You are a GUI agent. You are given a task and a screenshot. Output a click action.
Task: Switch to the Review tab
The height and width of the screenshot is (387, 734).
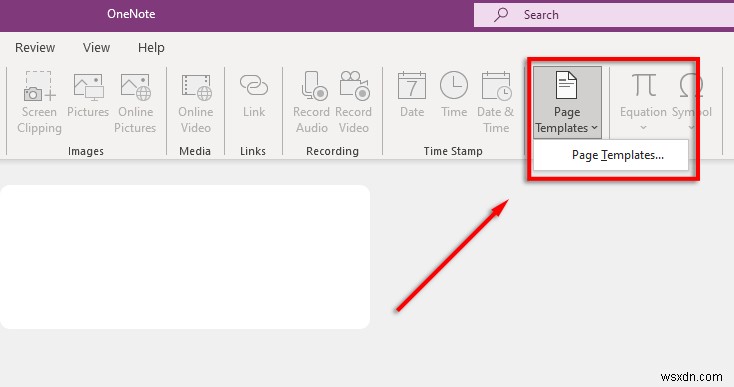click(x=35, y=48)
